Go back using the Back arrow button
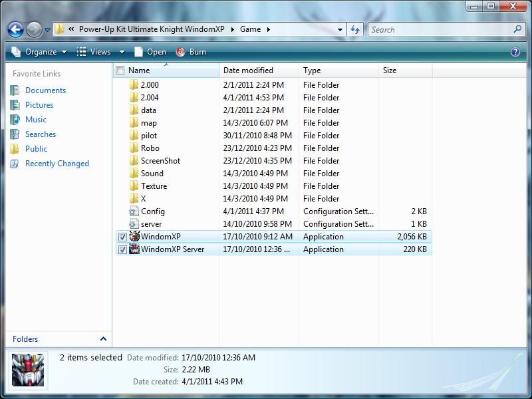 point(15,29)
